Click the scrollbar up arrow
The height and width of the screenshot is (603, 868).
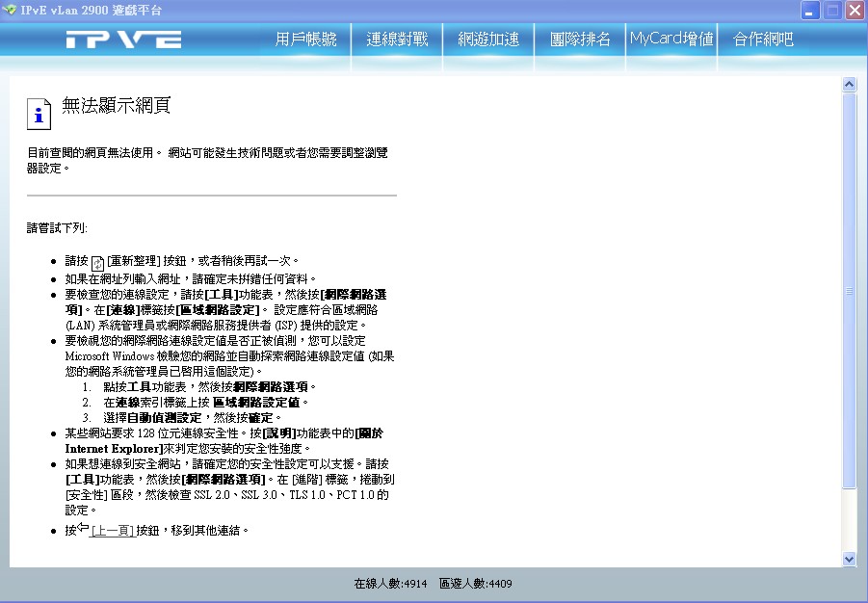[849, 84]
